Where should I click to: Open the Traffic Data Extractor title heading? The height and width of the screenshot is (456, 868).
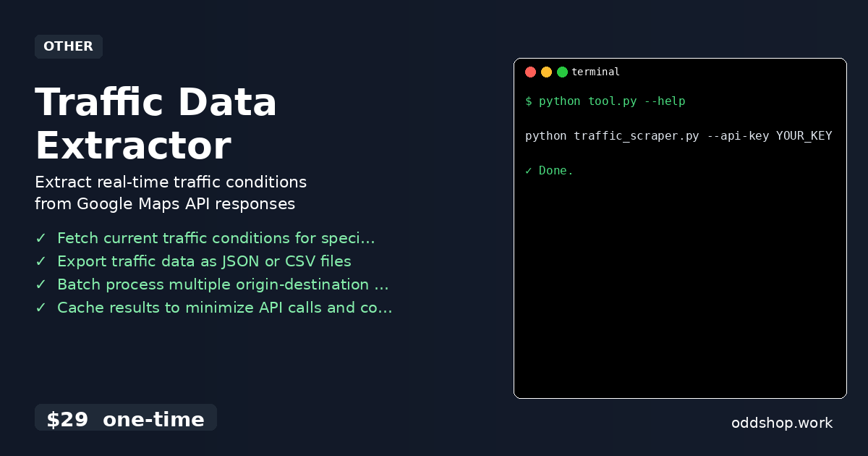[x=156, y=123]
